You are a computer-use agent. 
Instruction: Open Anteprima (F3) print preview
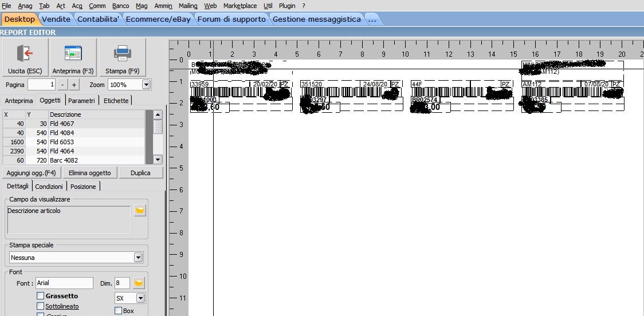click(73, 58)
